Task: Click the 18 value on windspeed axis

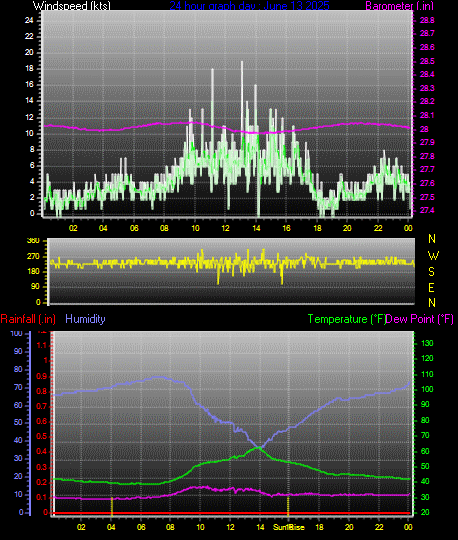Action: coord(29,69)
